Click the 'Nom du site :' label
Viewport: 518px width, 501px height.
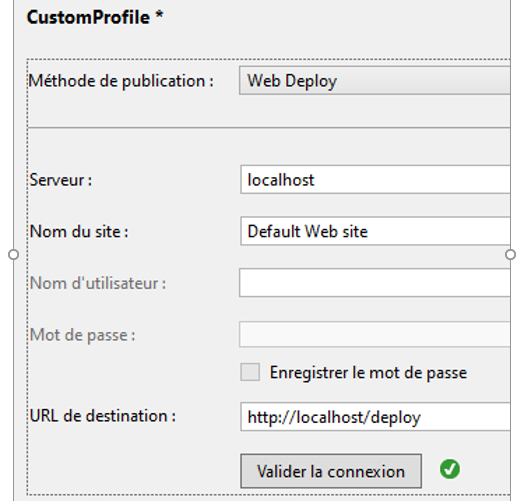[x=79, y=231]
